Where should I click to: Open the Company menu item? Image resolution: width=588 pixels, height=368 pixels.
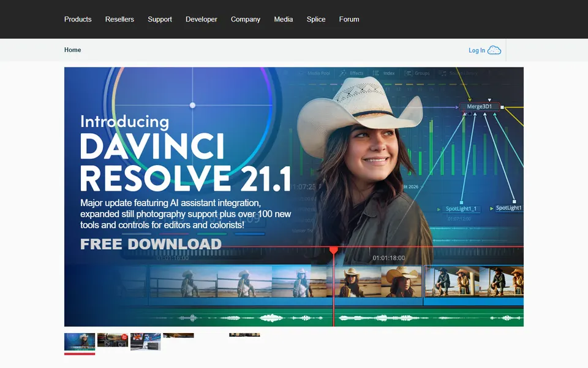point(245,19)
